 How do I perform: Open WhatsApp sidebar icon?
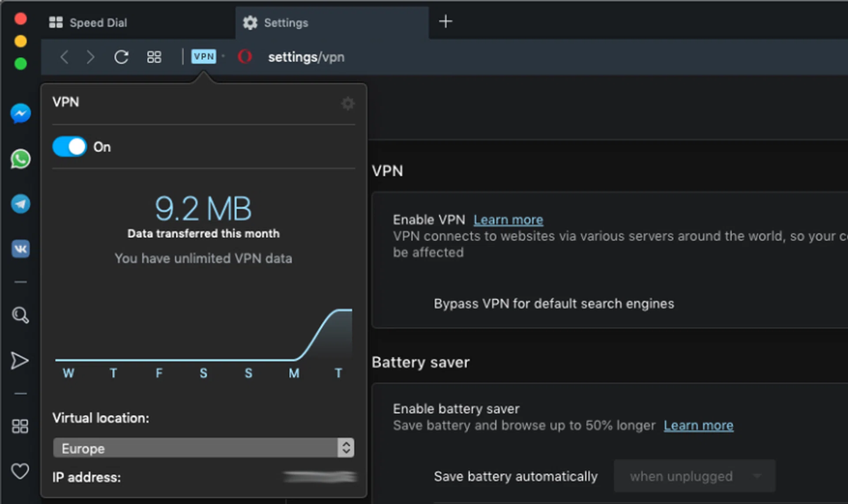pos(20,159)
